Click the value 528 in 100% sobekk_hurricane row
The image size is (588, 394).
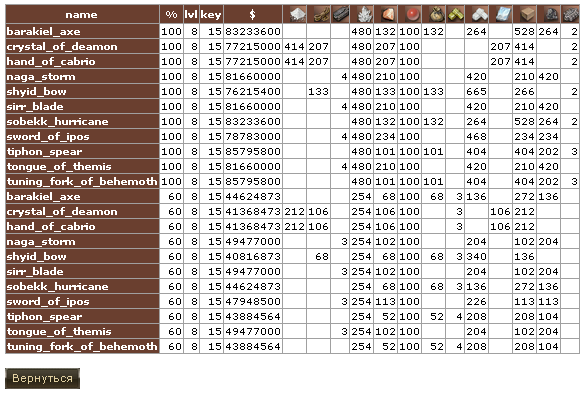click(525, 121)
